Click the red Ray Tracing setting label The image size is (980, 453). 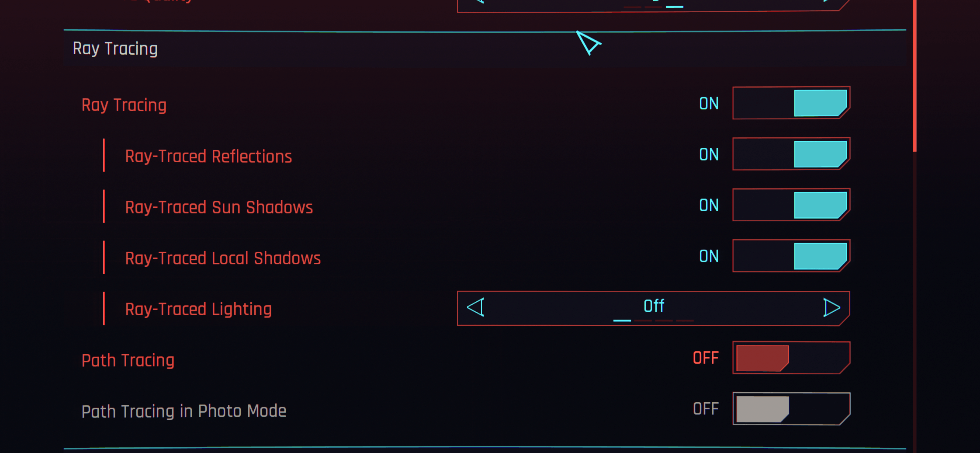click(x=124, y=105)
